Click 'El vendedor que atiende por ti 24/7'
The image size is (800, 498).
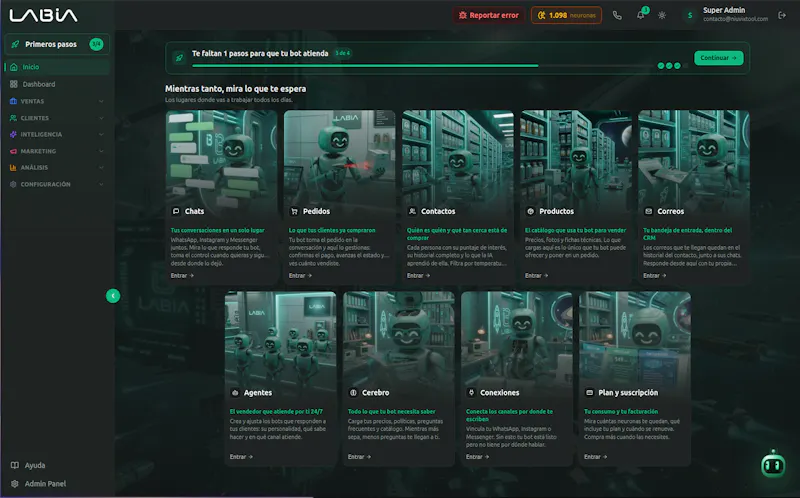click(276, 411)
